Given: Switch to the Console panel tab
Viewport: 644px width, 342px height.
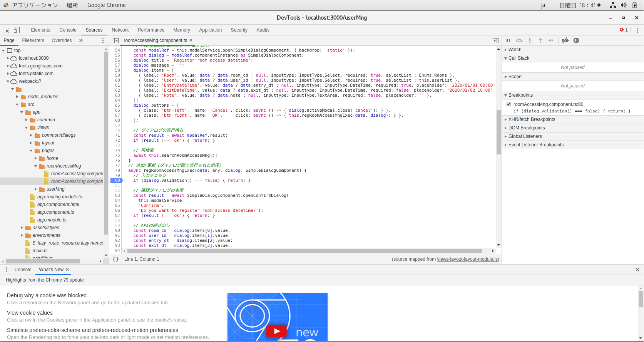Looking at the screenshot, I should tap(68, 30).
